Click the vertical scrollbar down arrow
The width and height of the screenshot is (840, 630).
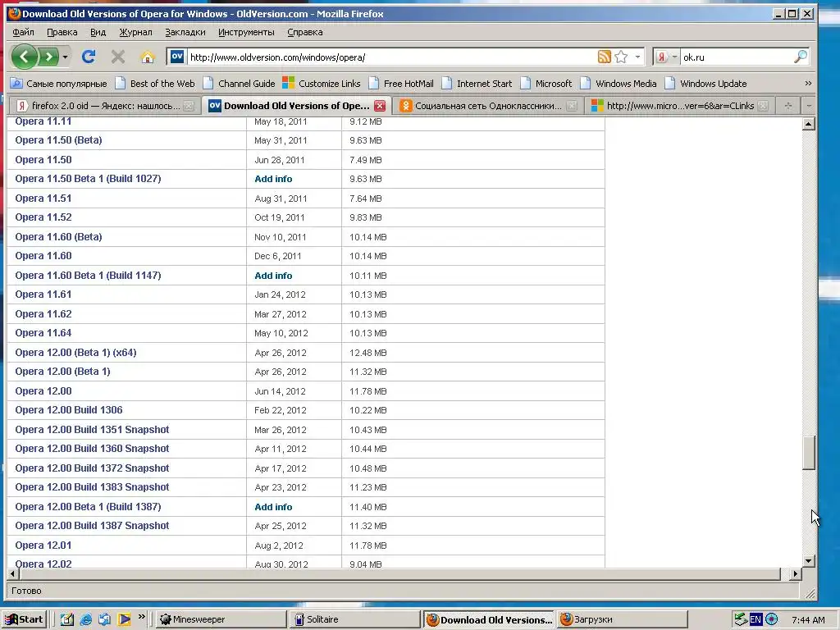point(808,561)
